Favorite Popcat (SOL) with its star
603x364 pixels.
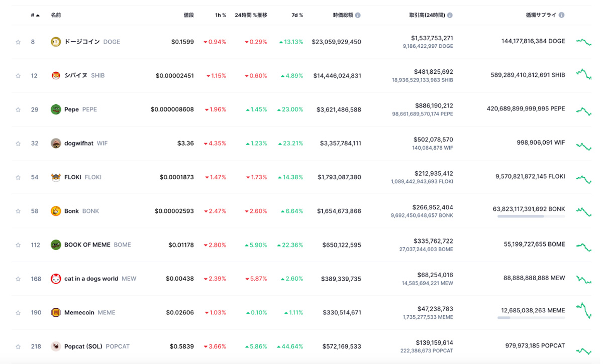coord(18,346)
